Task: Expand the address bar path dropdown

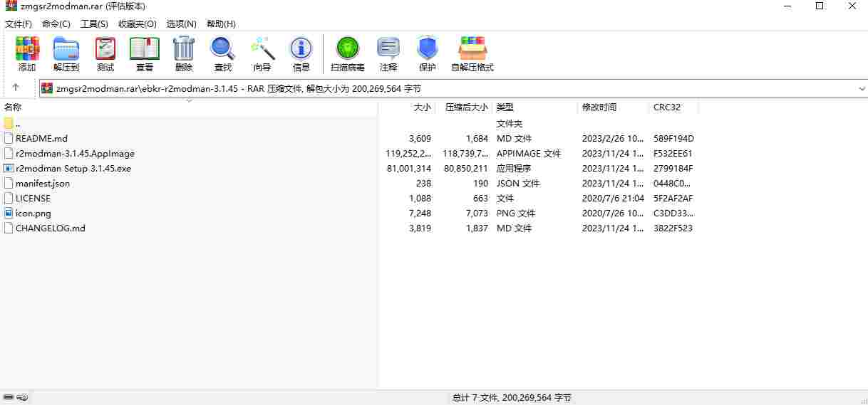Action: [862, 89]
